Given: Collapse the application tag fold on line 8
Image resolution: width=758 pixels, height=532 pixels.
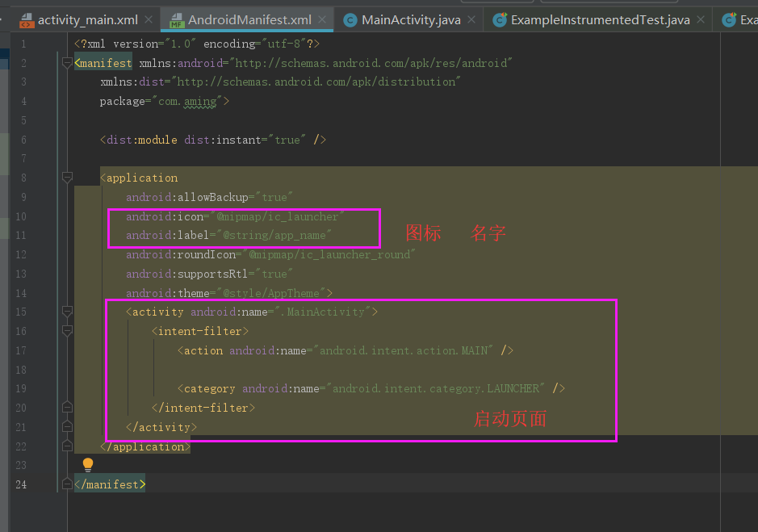Looking at the screenshot, I should (67, 178).
